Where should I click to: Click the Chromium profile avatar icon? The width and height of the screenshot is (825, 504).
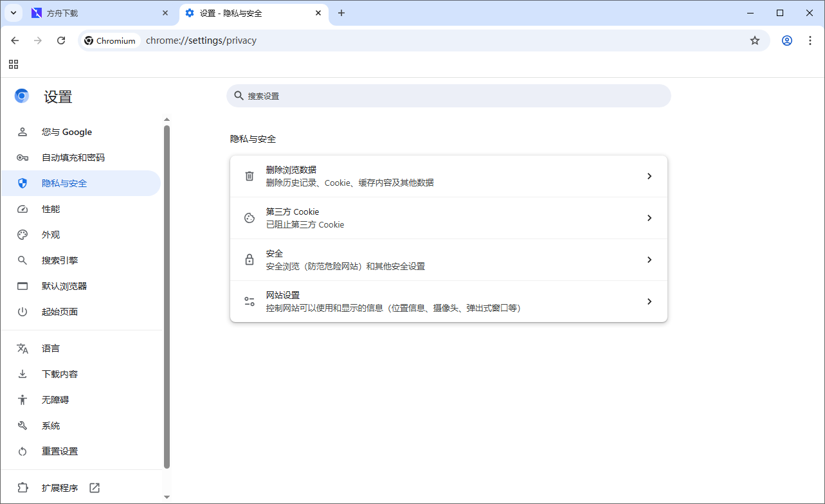[786, 40]
